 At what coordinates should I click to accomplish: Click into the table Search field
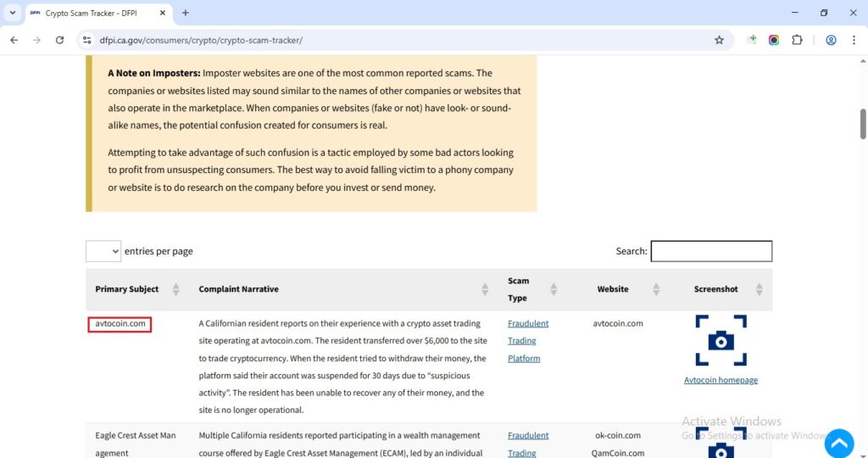click(710, 251)
